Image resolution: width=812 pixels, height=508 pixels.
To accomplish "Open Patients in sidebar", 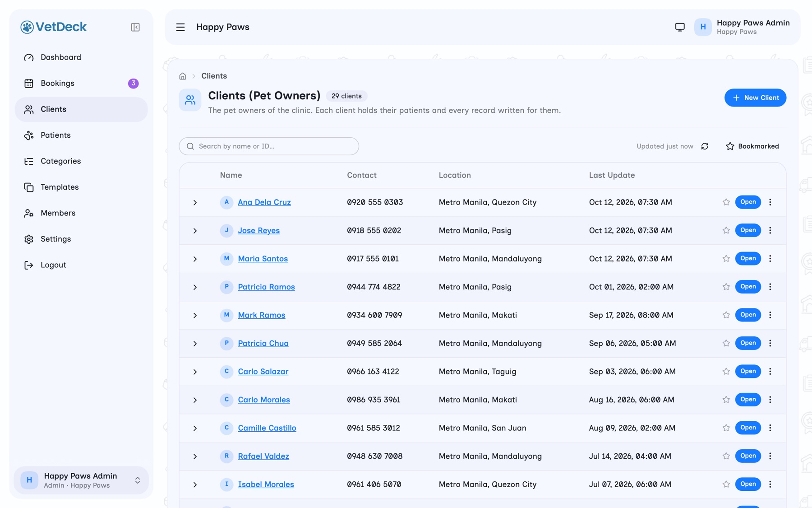I will 81,135.
